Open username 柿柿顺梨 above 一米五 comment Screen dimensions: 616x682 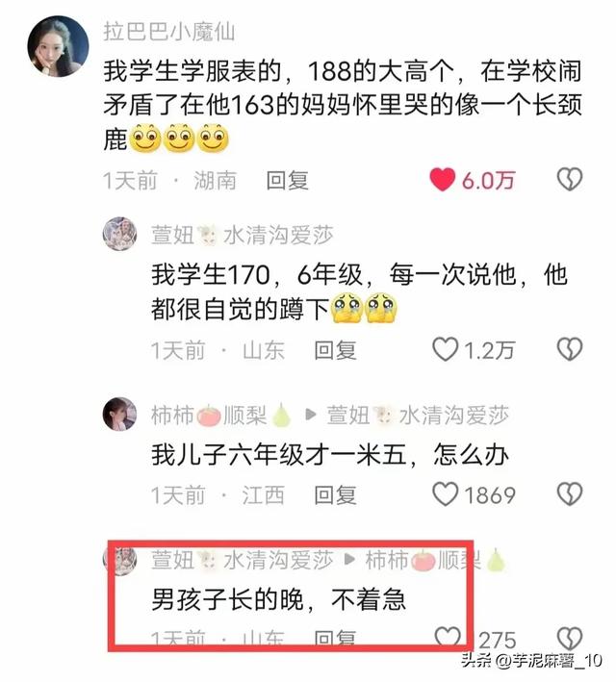click(221, 415)
